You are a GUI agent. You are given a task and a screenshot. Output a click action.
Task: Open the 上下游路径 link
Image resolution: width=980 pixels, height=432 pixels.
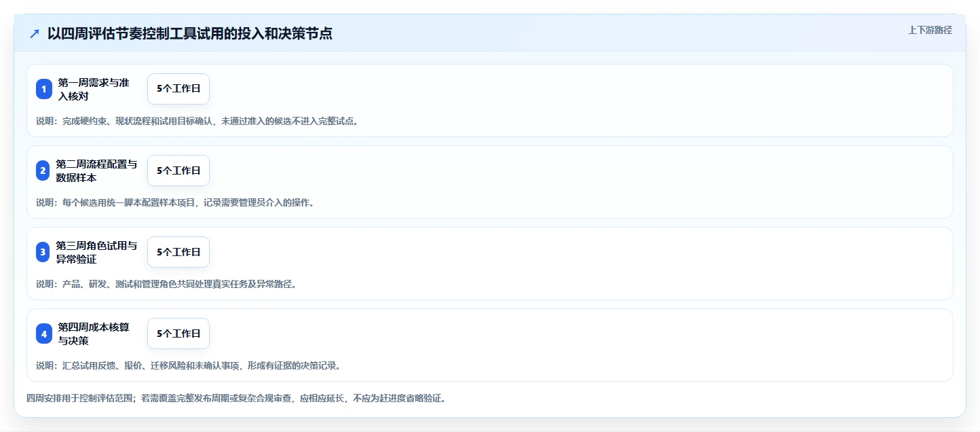[x=930, y=30]
